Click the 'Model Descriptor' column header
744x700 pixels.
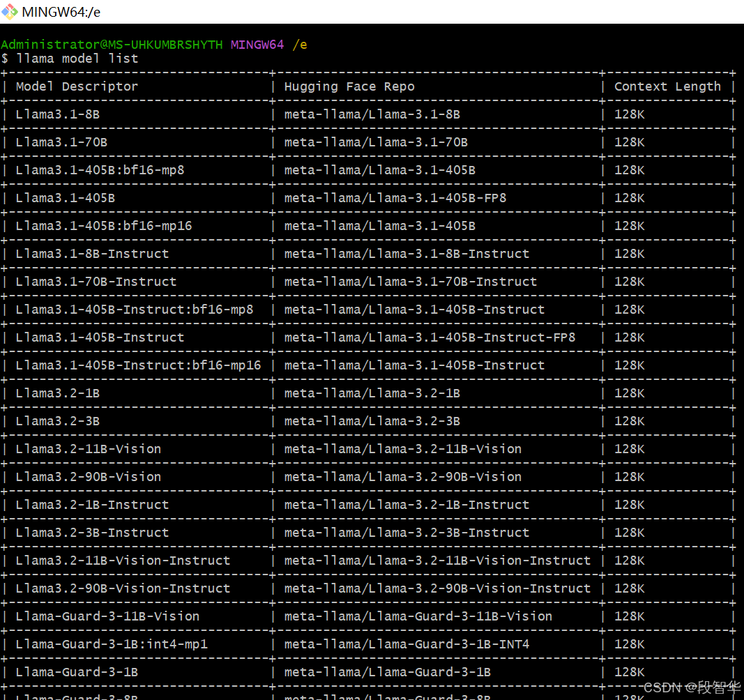click(x=77, y=86)
